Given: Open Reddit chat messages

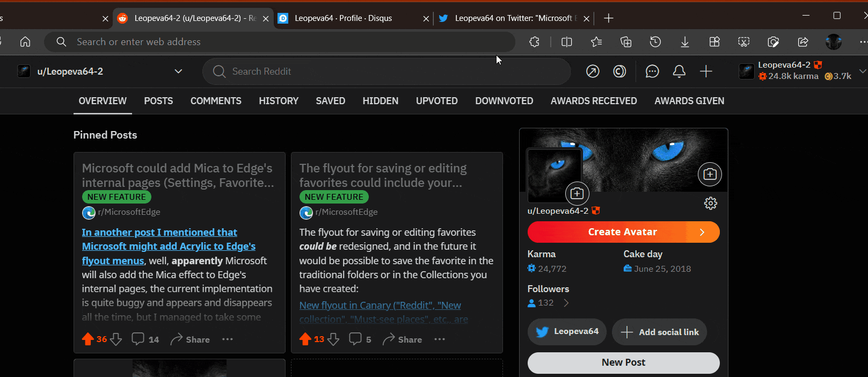Looking at the screenshot, I should point(652,71).
